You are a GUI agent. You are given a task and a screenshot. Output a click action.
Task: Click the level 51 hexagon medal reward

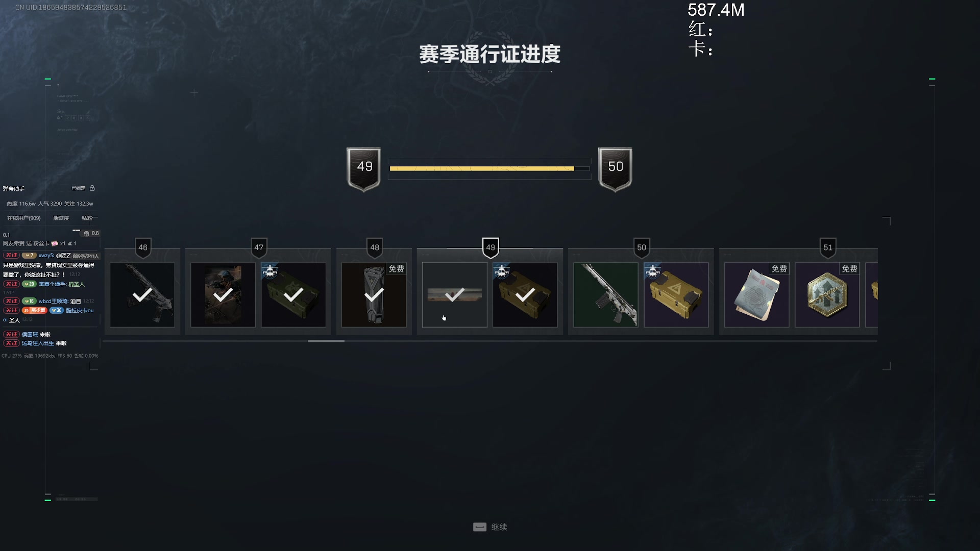(827, 295)
